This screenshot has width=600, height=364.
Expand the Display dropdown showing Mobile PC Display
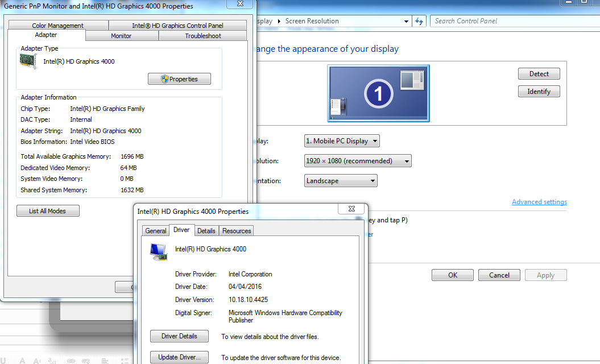click(x=342, y=141)
